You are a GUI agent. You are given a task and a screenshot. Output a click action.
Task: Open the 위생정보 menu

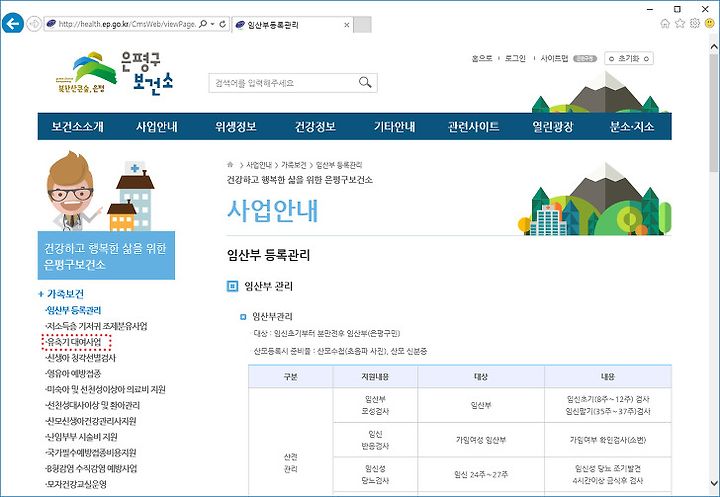pyautogui.click(x=236, y=127)
